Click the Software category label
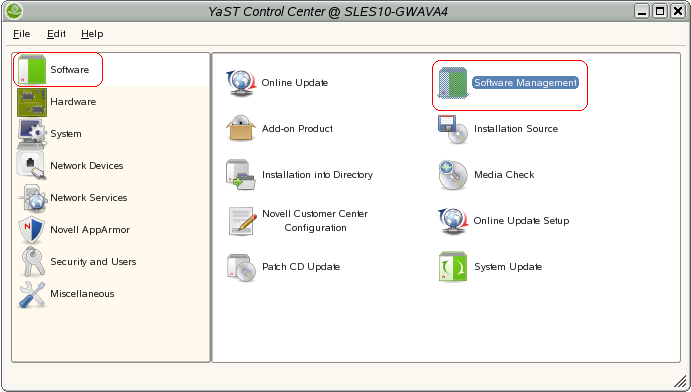This screenshot has width=691, height=392. [x=70, y=70]
